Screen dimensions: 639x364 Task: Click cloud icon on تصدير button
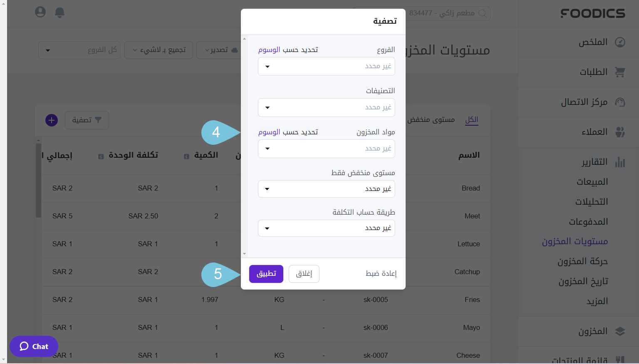click(235, 50)
